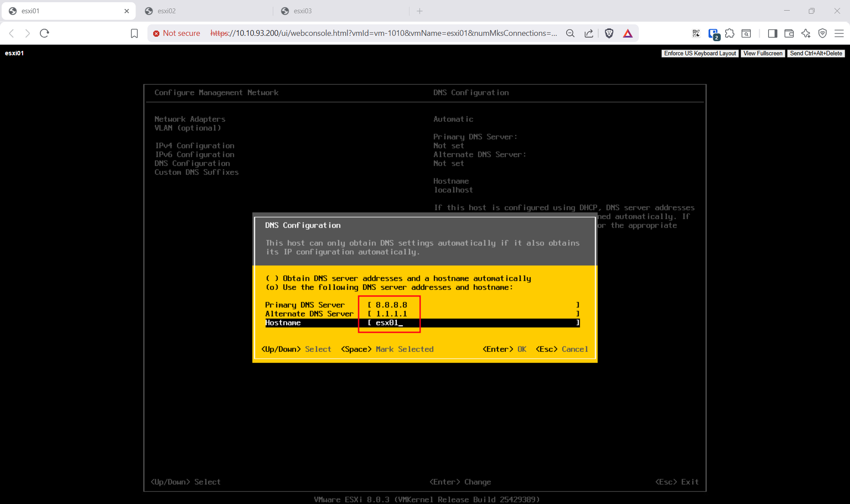Close the browser window
The width and height of the screenshot is (850, 504).
tap(837, 11)
